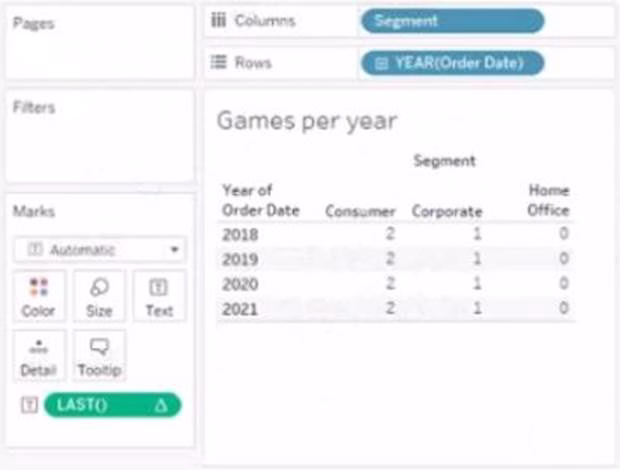Open the Detail marks card
This screenshot has height=470, width=620.
coord(39,349)
